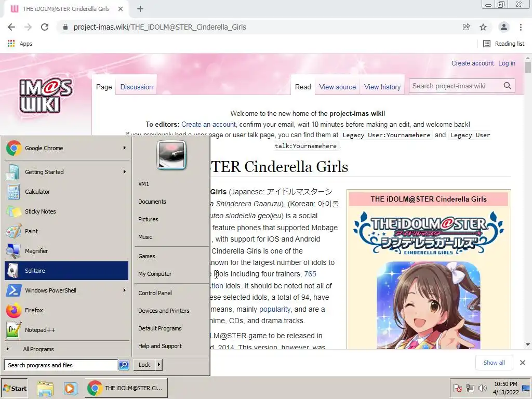Viewport: 532px width, 399px height.
Task: Open the Chrome three-dot menu
Action: click(521, 27)
